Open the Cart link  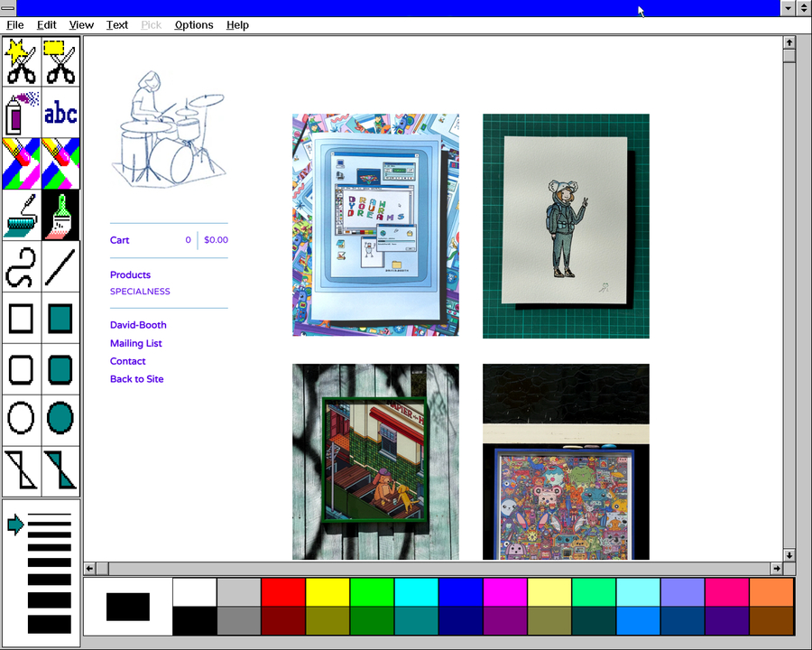(120, 240)
